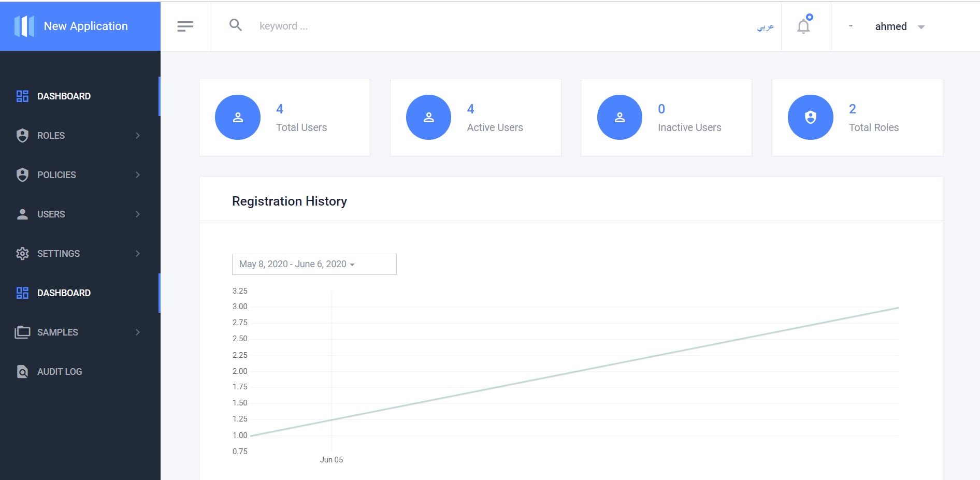
Task: Expand the Samples menu chevron
Action: pos(138,332)
